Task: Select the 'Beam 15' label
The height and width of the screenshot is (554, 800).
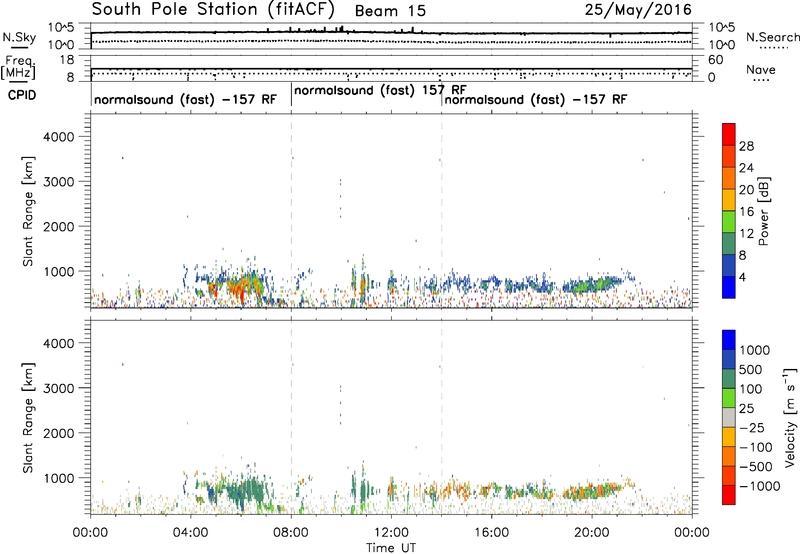Action: [390, 11]
